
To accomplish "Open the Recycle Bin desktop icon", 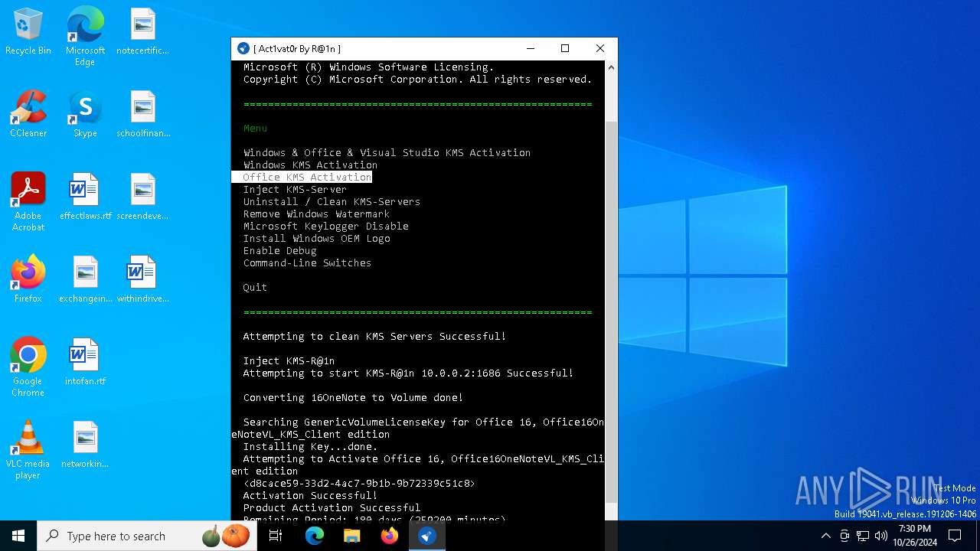I will click(x=28, y=32).
